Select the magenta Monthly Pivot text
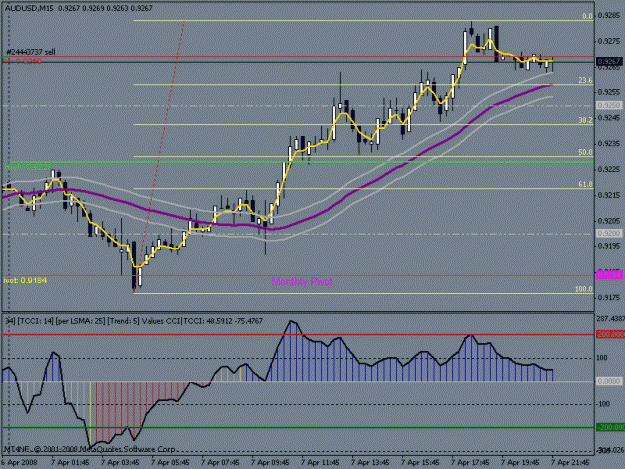Image resolution: width=625 pixels, height=469 pixels. 302,282
